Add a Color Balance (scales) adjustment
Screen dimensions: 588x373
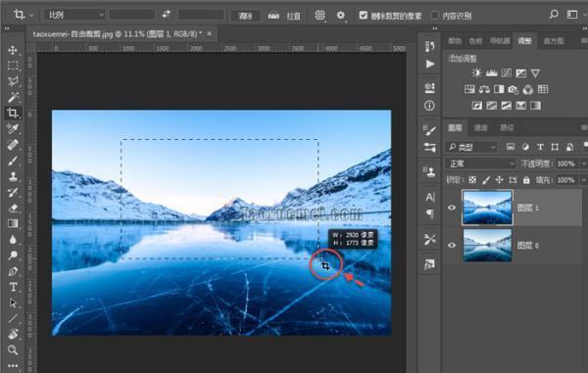pos(484,89)
